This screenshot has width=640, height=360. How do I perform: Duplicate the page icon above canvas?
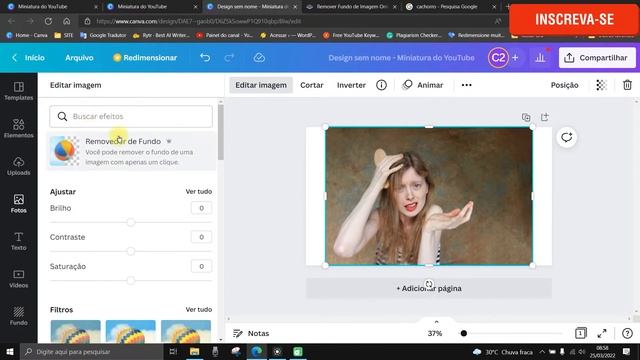pyautogui.click(x=526, y=117)
